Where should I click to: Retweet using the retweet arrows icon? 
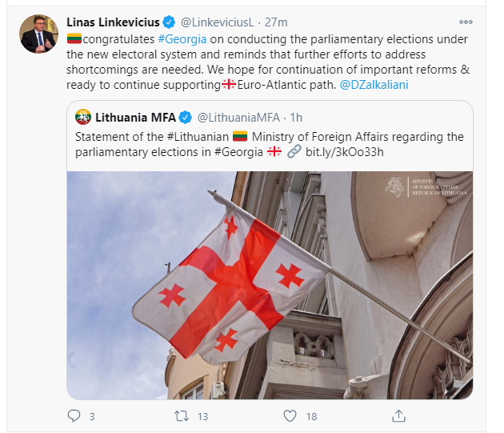click(182, 416)
